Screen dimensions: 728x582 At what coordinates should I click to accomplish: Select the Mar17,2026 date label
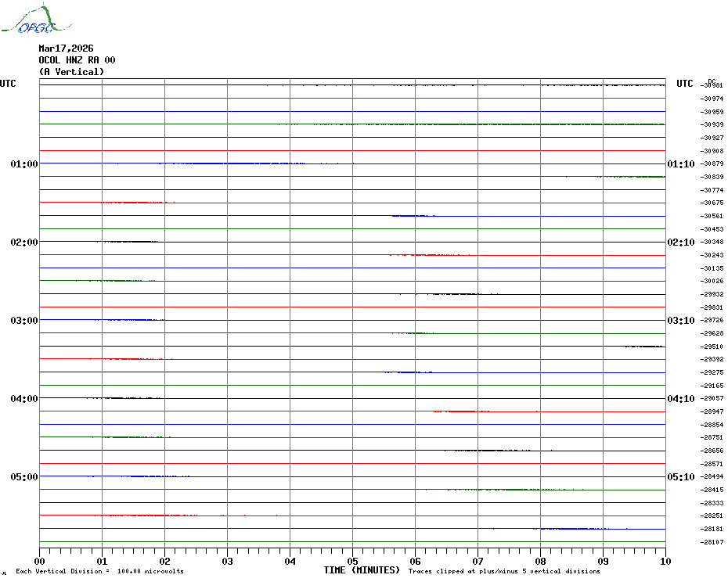[66, 48]
